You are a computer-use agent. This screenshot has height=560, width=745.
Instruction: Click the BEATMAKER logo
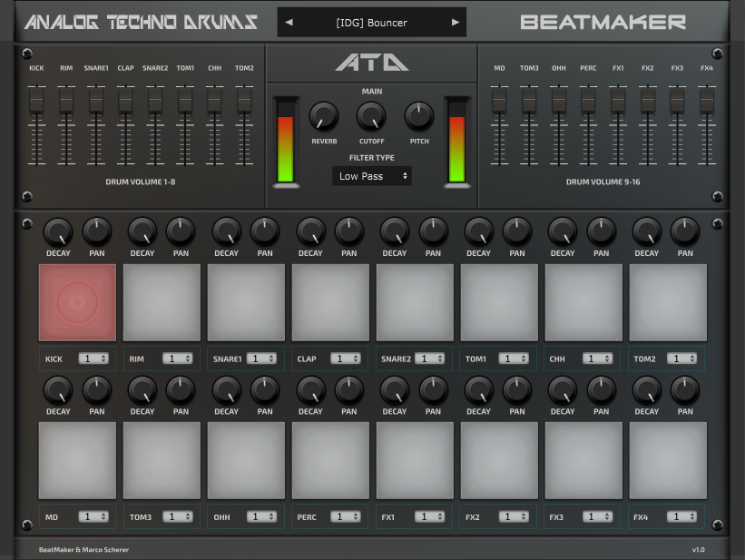click(x=603, y=23)
